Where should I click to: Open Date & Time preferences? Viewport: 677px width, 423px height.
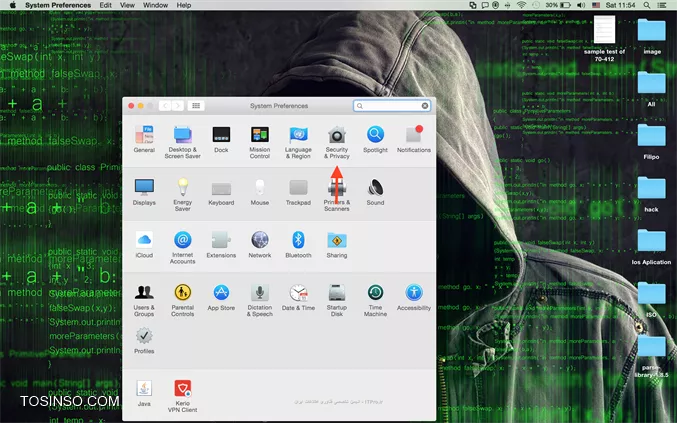pyautogui.click(x=298, y=297)
